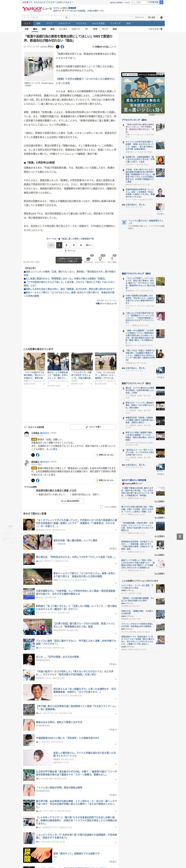Share 小林拓矢's comment on X
The width and height of the screenshot is (186, 868).
33,455
